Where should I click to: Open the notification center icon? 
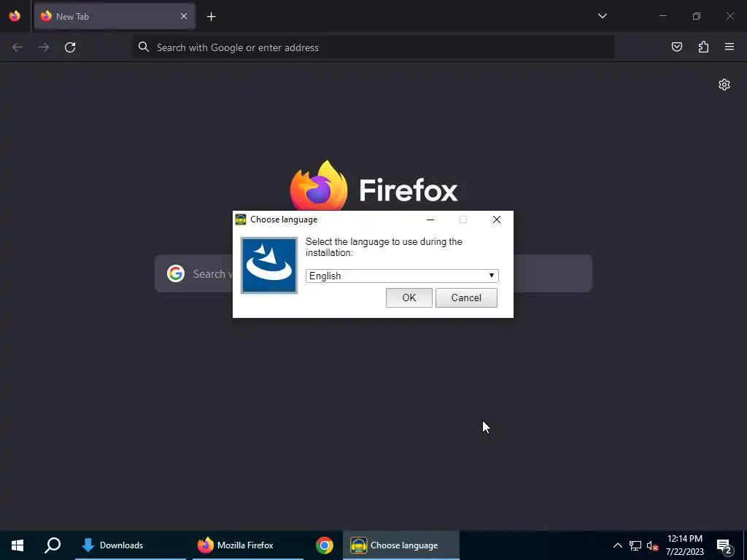724,546
